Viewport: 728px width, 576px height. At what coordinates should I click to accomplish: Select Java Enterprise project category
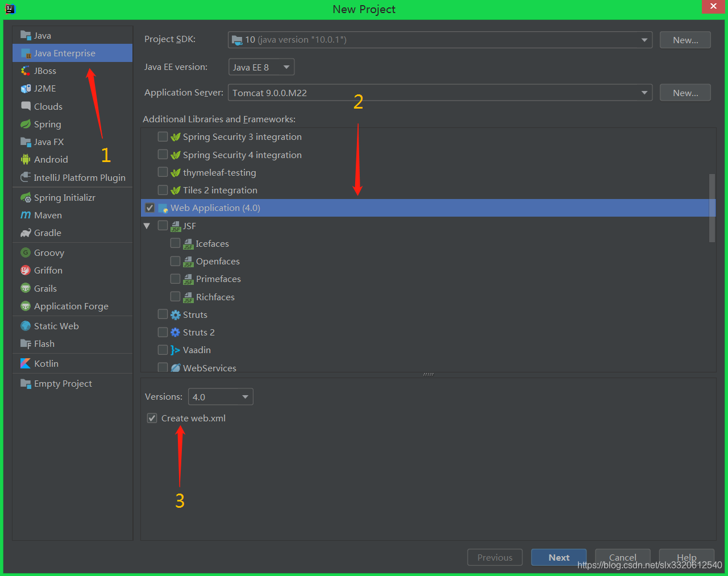click(72, 53)
